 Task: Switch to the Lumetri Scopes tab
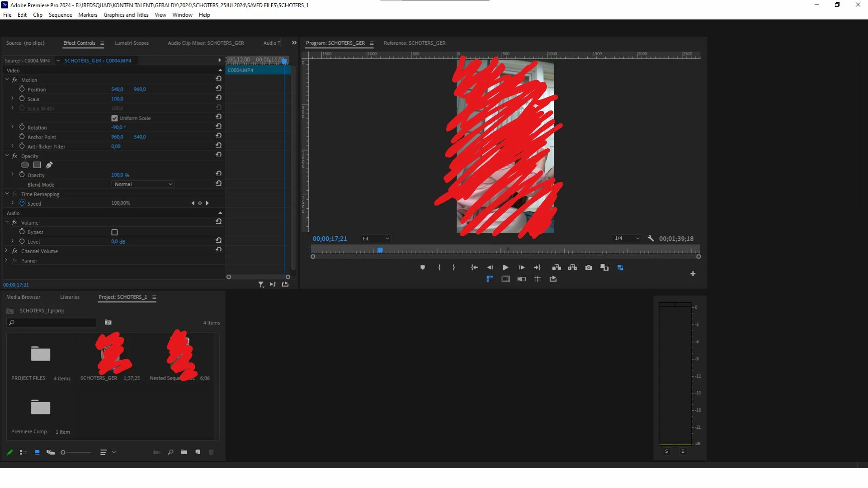point(131,43)
